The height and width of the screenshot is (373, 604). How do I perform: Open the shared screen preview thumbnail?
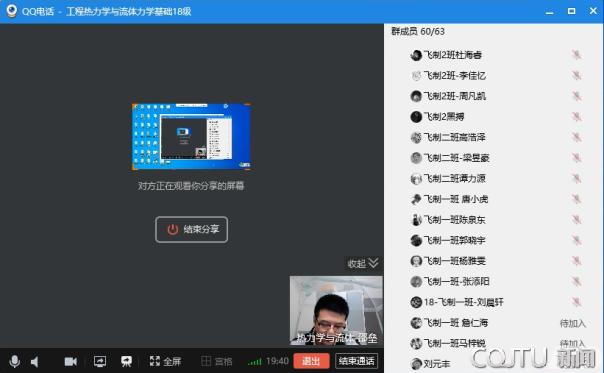pos(191,136)
